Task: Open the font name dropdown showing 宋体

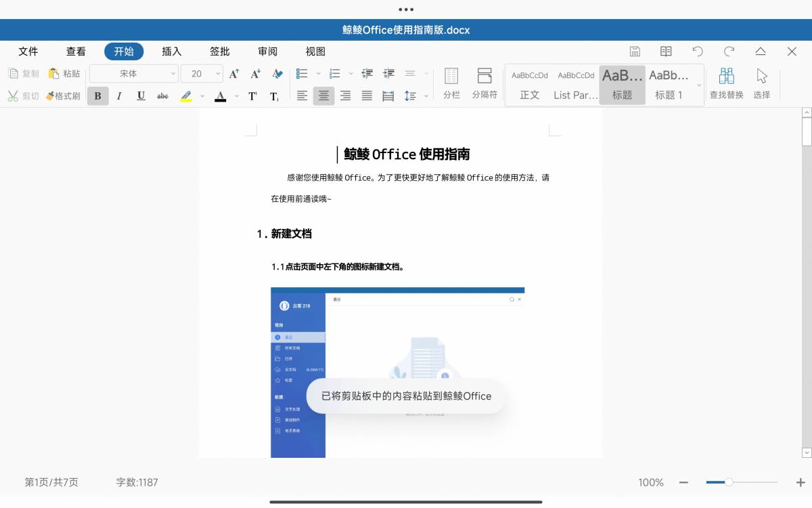Action: [133, 74]
